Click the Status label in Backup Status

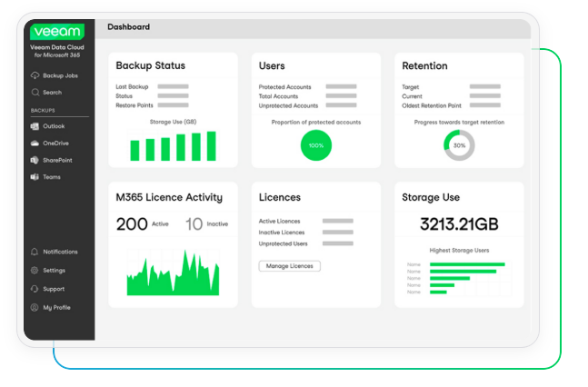point(125,96)
